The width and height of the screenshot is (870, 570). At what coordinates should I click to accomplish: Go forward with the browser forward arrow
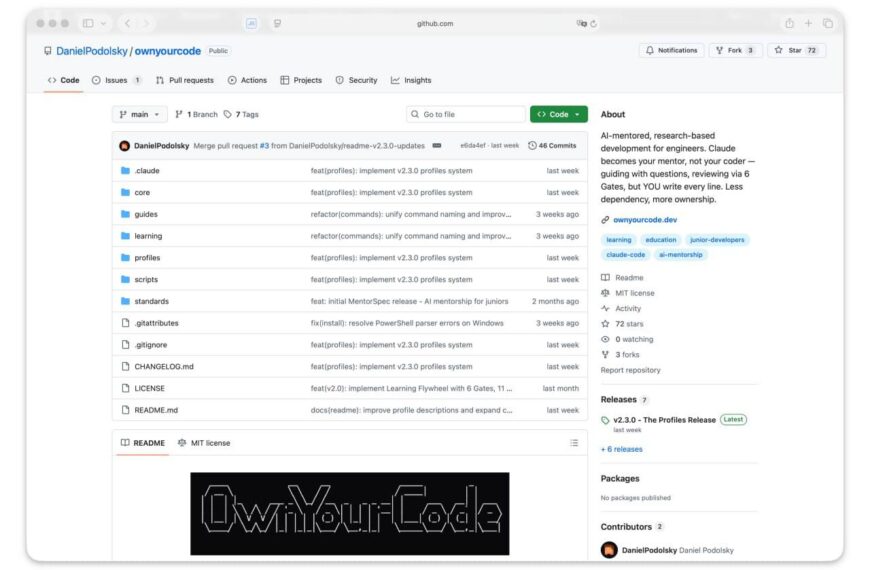[x=146, y=23]
